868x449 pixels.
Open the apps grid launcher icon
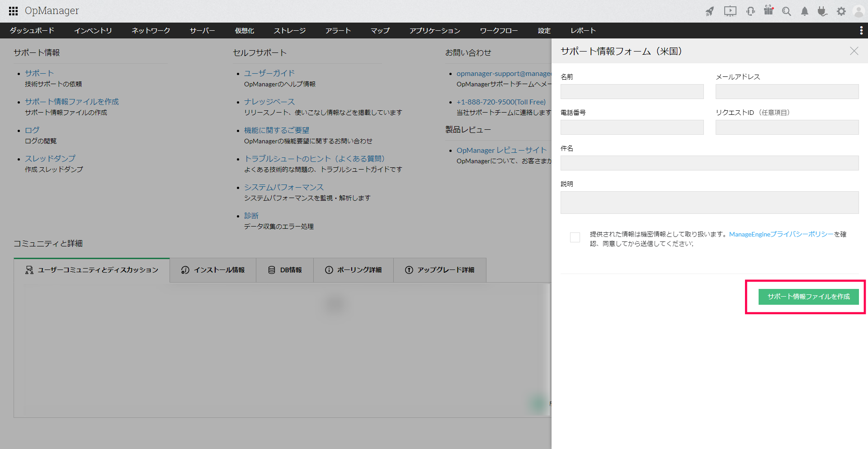13,11
